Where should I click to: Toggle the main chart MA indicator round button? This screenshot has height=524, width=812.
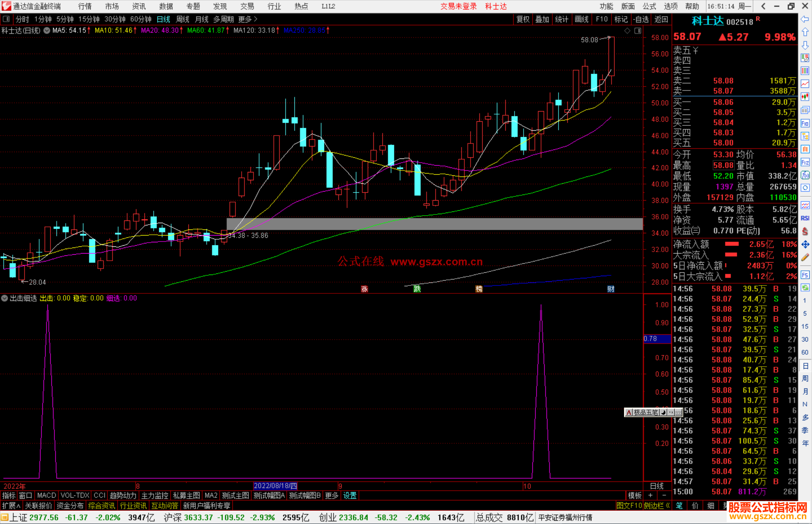47,31
